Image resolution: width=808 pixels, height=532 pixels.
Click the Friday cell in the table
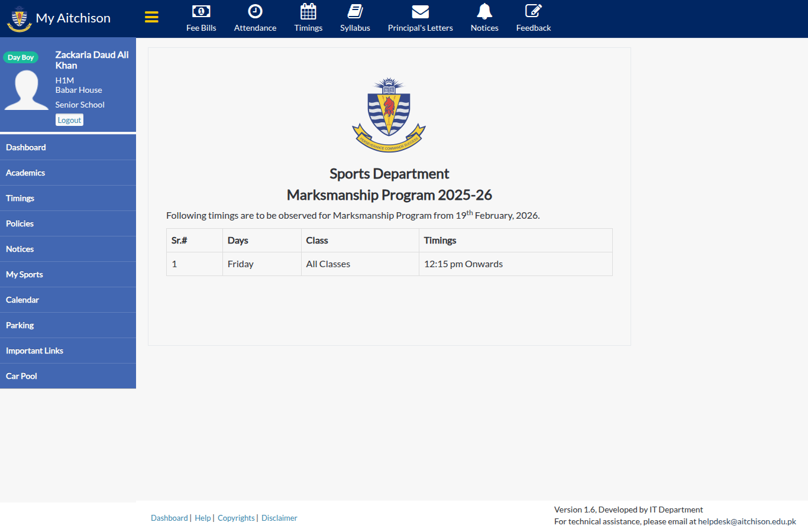pos(262,264)
